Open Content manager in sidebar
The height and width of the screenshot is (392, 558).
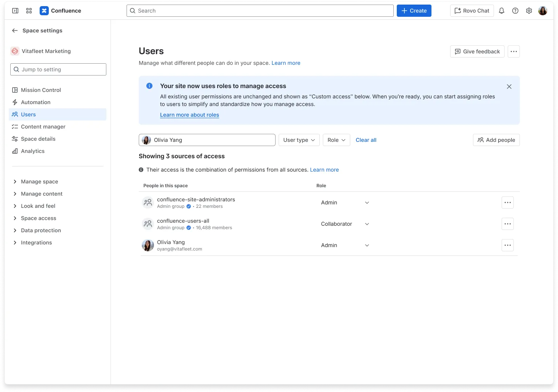click(x=58, y=127)
